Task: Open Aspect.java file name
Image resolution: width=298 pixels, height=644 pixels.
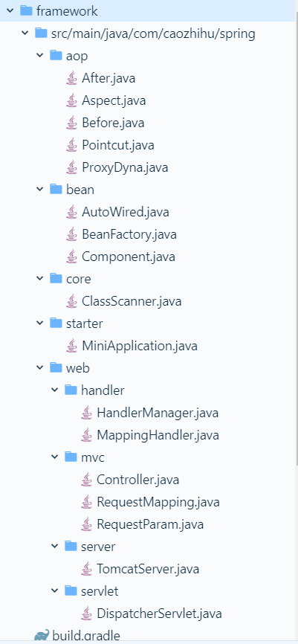Action: tap(114, 100)
